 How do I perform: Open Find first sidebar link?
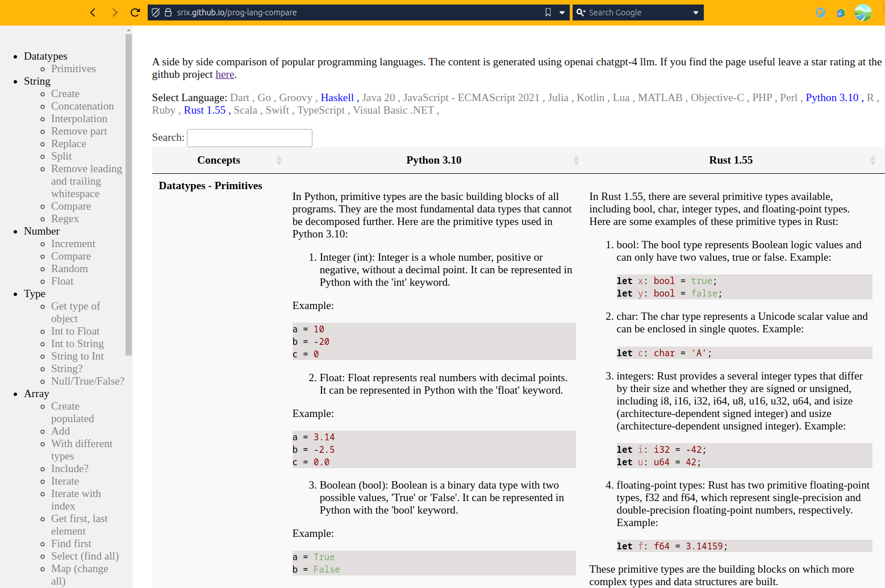71,544
